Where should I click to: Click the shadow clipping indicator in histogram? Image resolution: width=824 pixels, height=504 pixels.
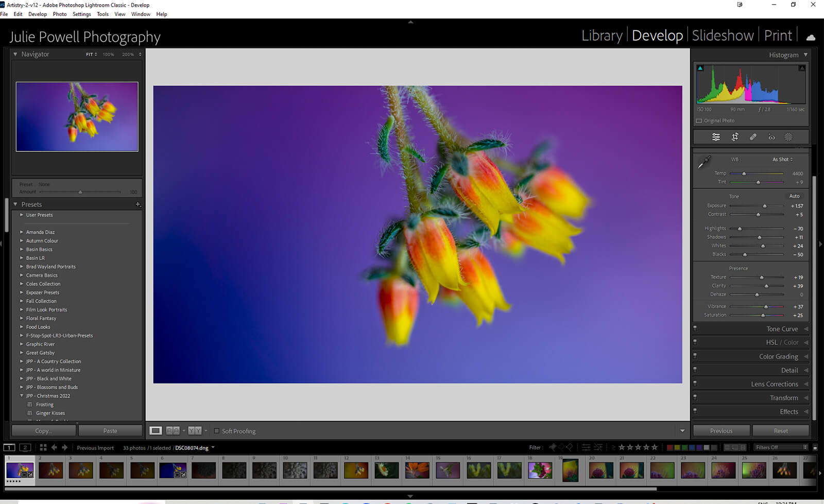[x=700, y=68]
